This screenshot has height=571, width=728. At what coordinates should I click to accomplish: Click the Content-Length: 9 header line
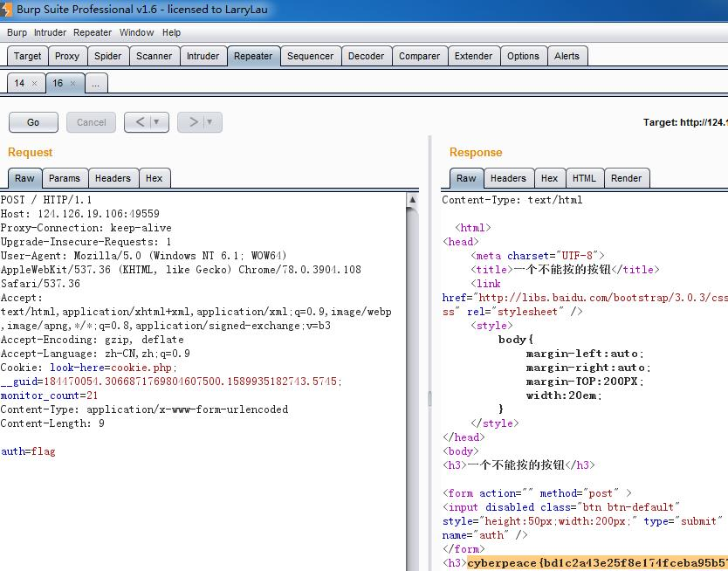[52, 423]
